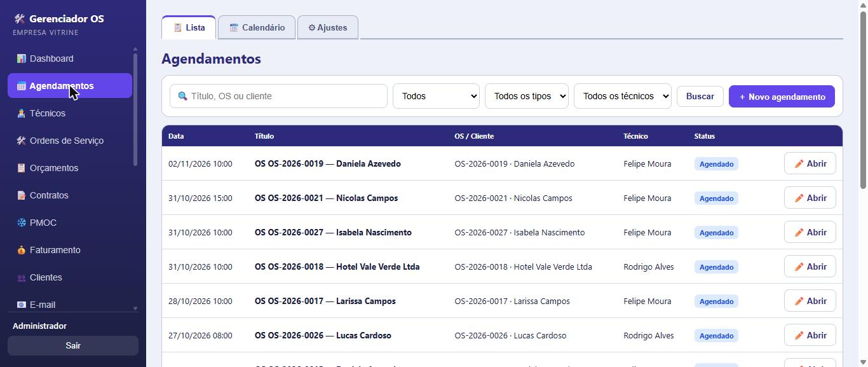Click Novo agendamento button
The width and height of the screenshot is (868, 367).
[x=782, y=97]
